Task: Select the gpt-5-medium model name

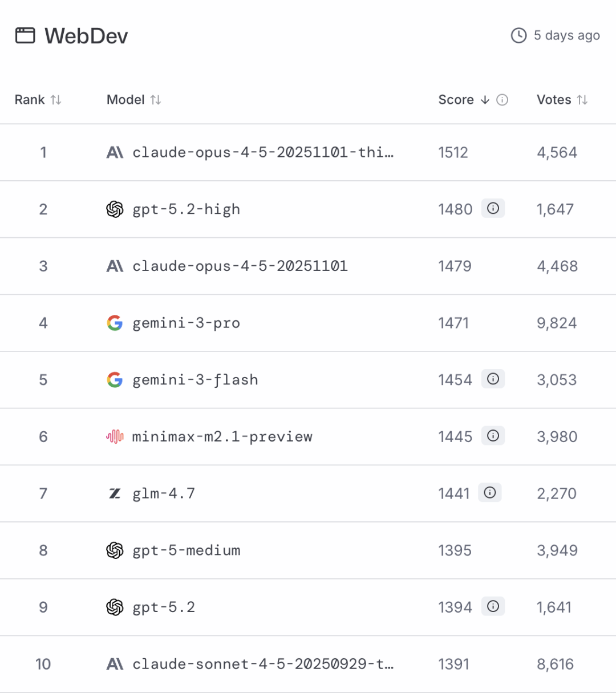Action: pyautogui.click(x=187, y=550)
